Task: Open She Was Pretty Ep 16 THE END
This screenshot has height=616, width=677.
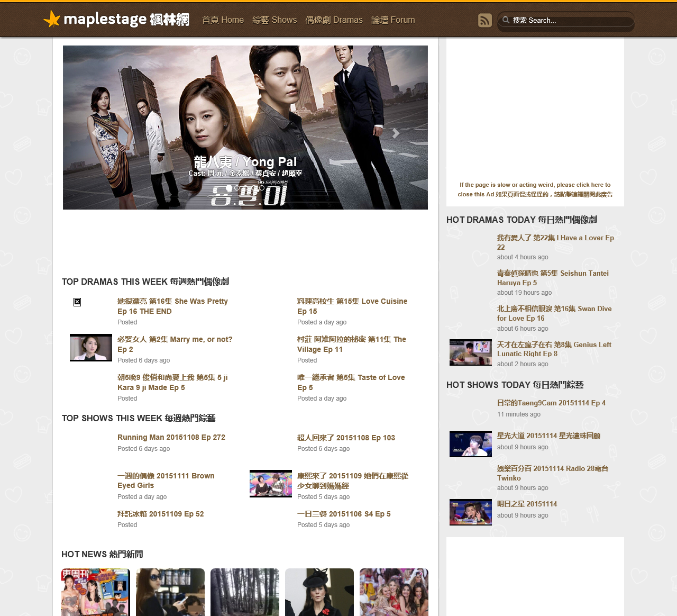Action: click(x=172, y=306)
